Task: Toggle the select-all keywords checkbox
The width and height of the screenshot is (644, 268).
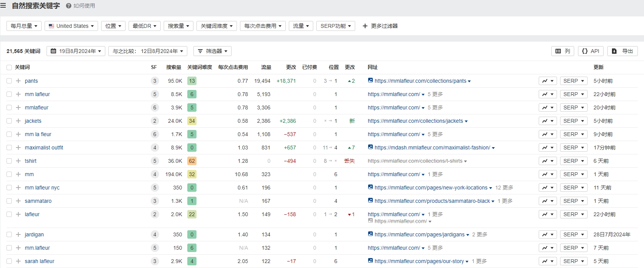Action: [9, 67]
